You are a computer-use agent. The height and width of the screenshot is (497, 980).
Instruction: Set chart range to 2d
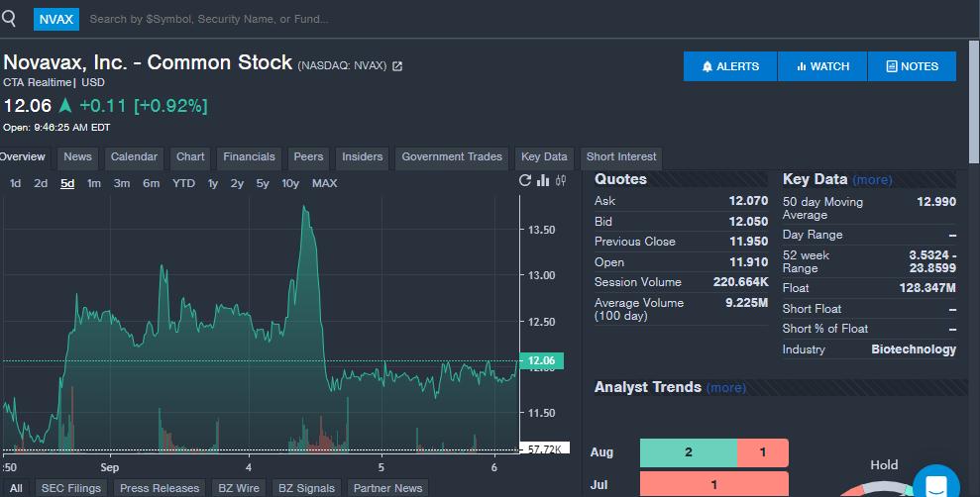41,183
